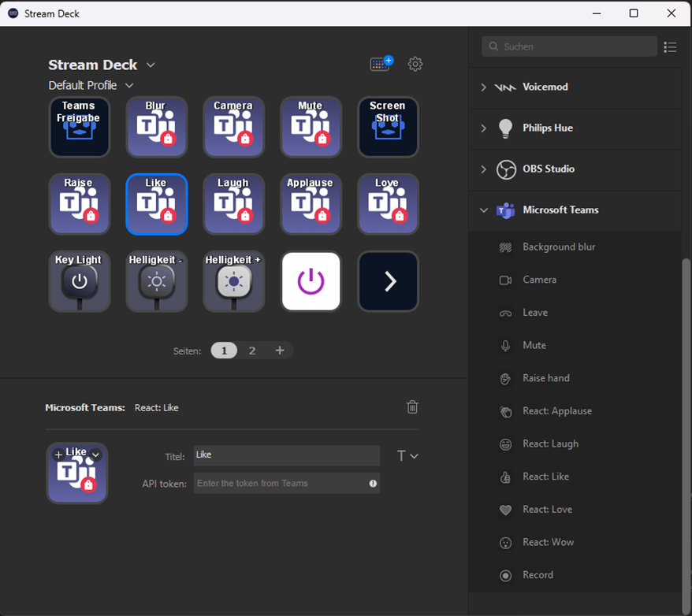This screenshot has width=692, height=616.
Task: Switch to page 2
Action: point(252,351)
